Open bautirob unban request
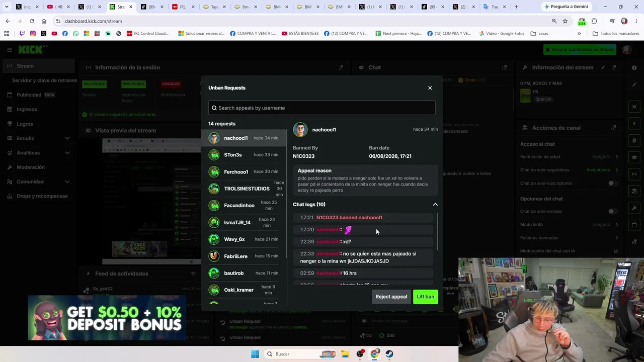The height and width of the screenshot is (362, 644). click(x=244, y=273)
